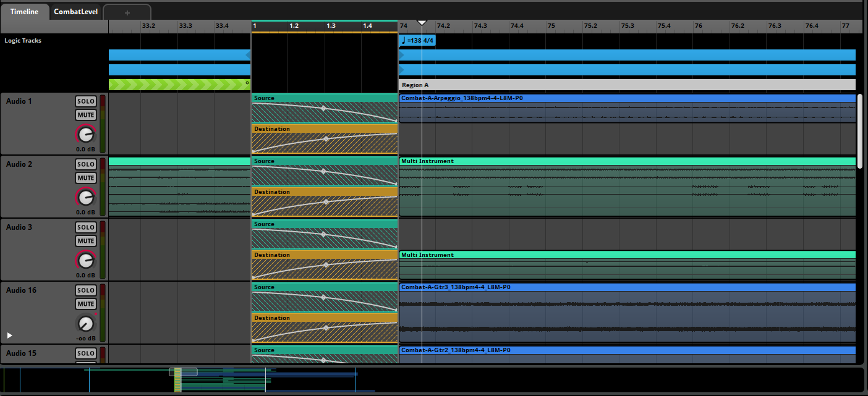Solo the Audio 1 track
The image size is (868, 396).
[x=86, y=101]
